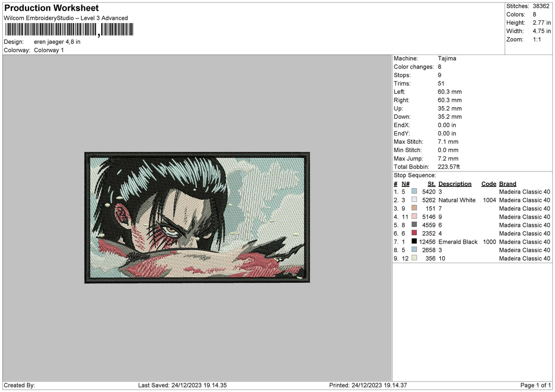Click the light blue swatch with 2658 stitches
The width and height of the screenshot is (555, 392).
tap(414, 250)
